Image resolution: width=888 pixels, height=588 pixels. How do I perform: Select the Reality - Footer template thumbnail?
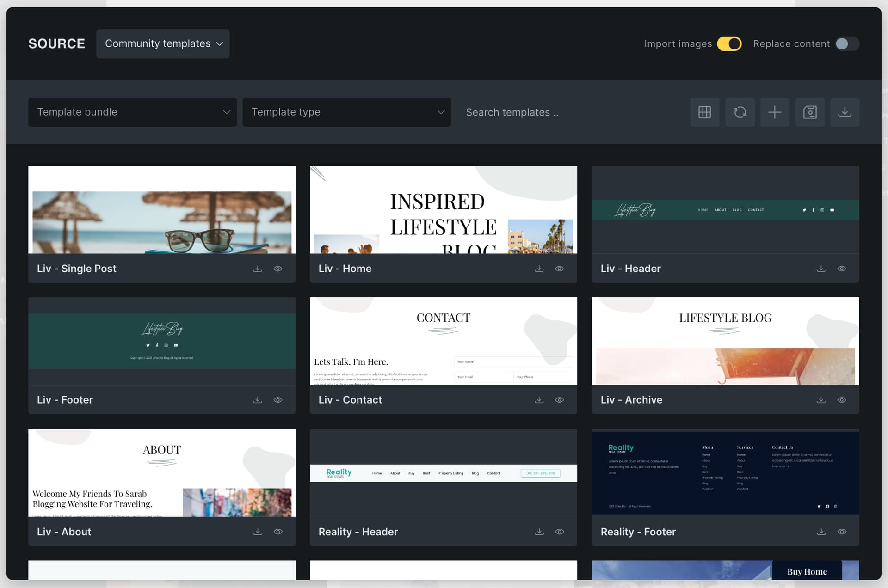tap(725, 473)
